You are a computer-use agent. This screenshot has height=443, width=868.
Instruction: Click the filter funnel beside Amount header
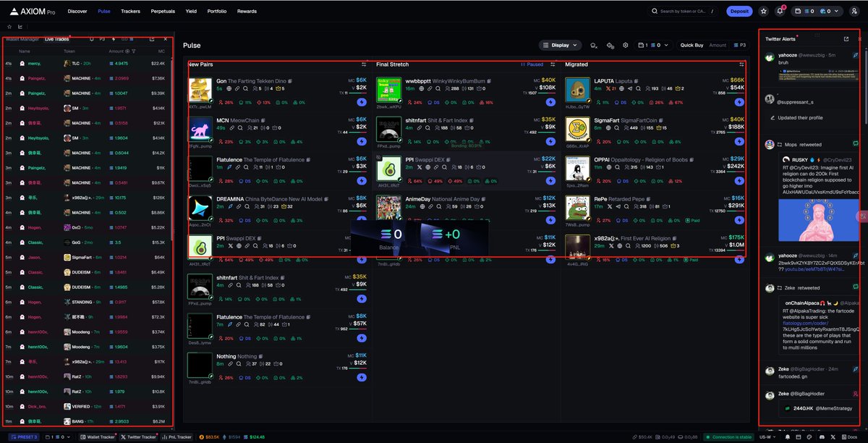(134, 51)
